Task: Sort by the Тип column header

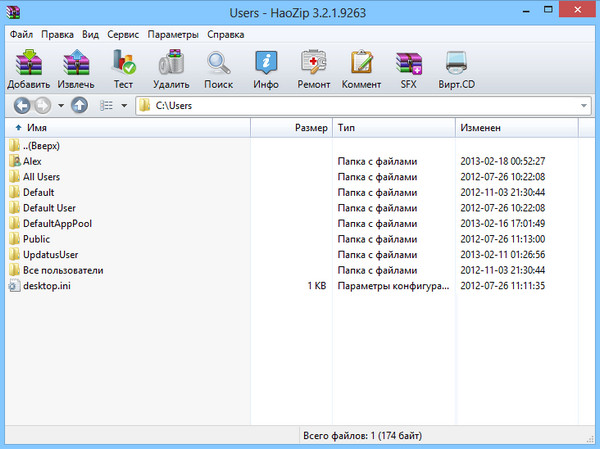Action: point(394,128)
